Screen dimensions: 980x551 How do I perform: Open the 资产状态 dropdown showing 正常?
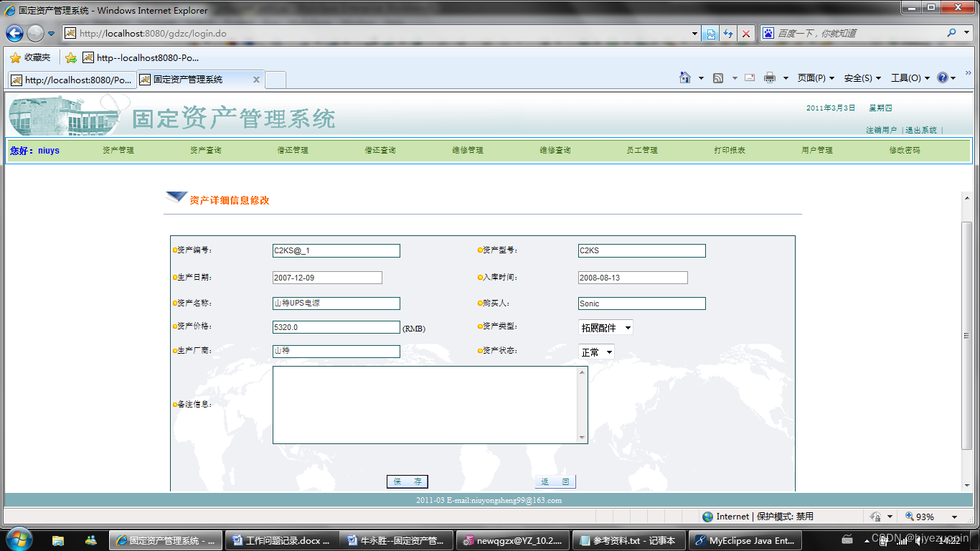click(x=596, y=352)
